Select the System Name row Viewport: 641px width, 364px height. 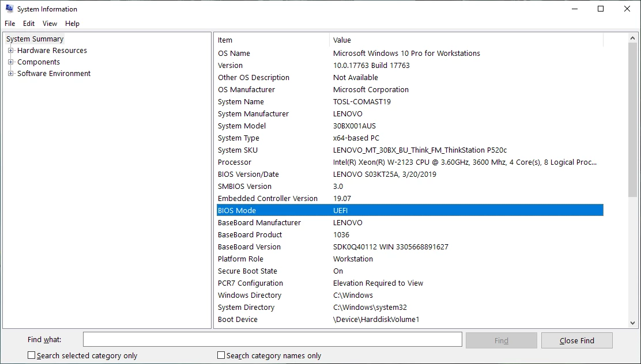[x=409, y=102]
